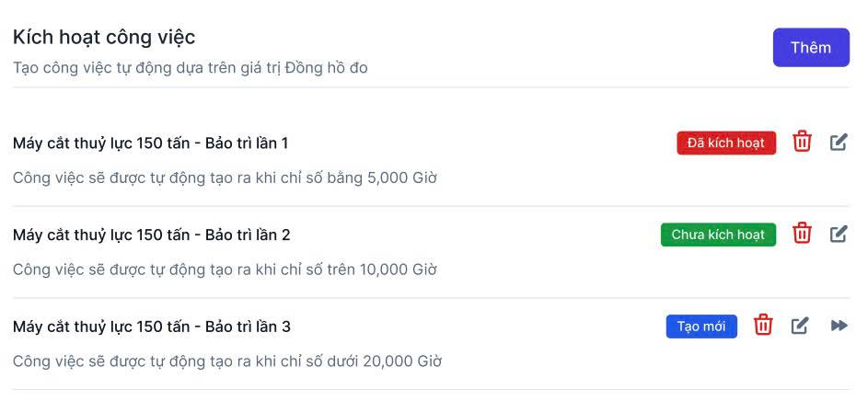Click the Kích hoạt công việc heading
This screenshot has width=868, height=401.
point(104,37)
